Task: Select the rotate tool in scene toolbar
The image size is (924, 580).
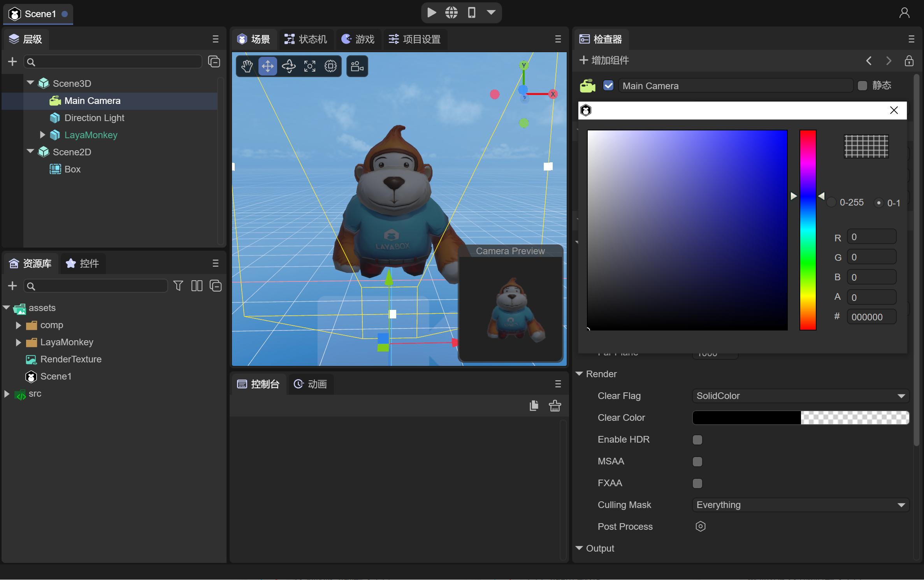Action: point(288,66)
